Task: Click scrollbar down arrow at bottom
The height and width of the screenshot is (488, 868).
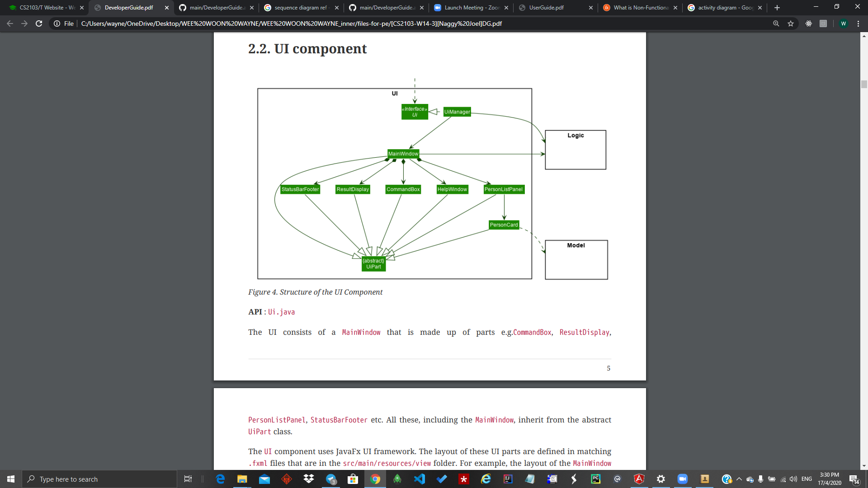Action: point(864,466)
